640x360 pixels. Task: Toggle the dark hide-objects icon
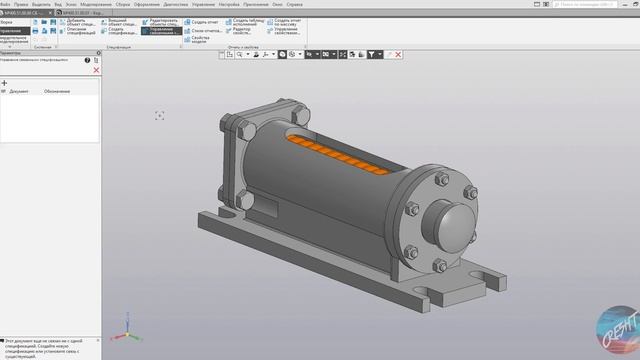pos(309,55)
